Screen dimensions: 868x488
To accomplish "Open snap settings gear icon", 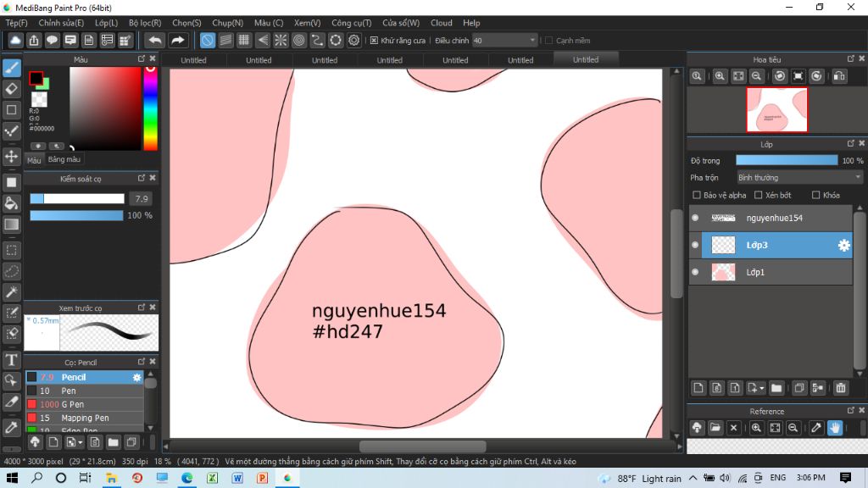I will 353,41.
